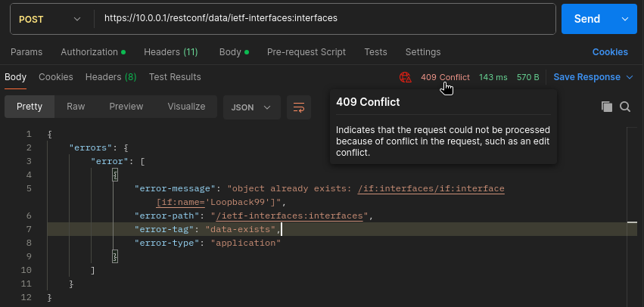
Task: Select the Visualize view mode
Action: click(x=186, y=107)
